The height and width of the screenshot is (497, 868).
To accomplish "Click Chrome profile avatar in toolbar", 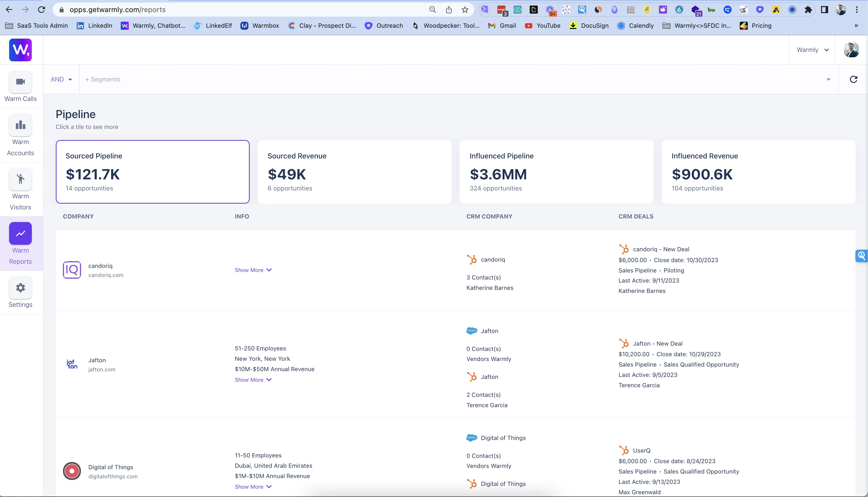I will (x=841, y=10).
